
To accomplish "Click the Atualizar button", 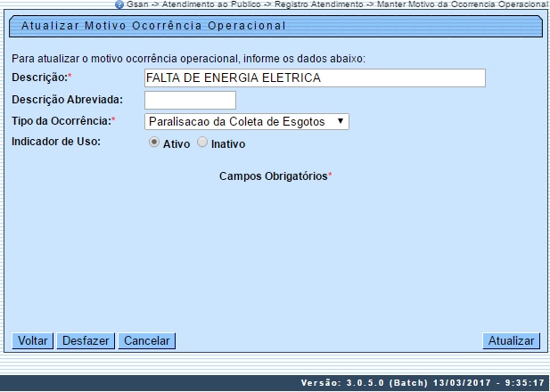I will [x=511, y=341].
